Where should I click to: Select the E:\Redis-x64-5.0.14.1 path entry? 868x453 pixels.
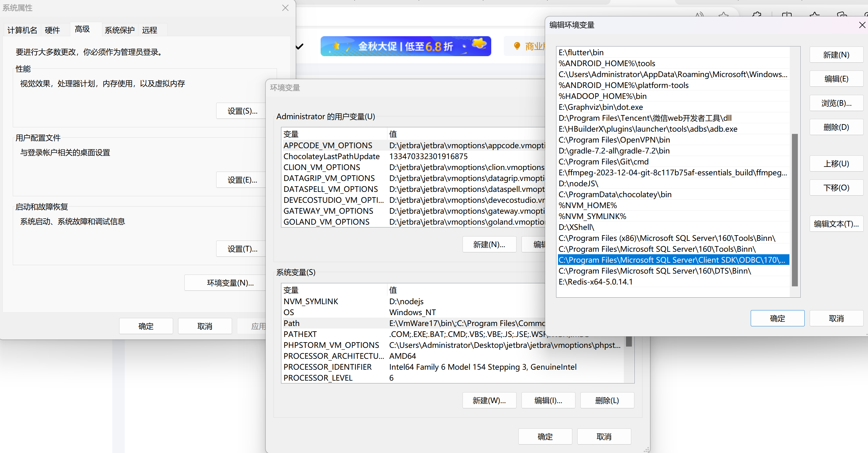point(595,282)
